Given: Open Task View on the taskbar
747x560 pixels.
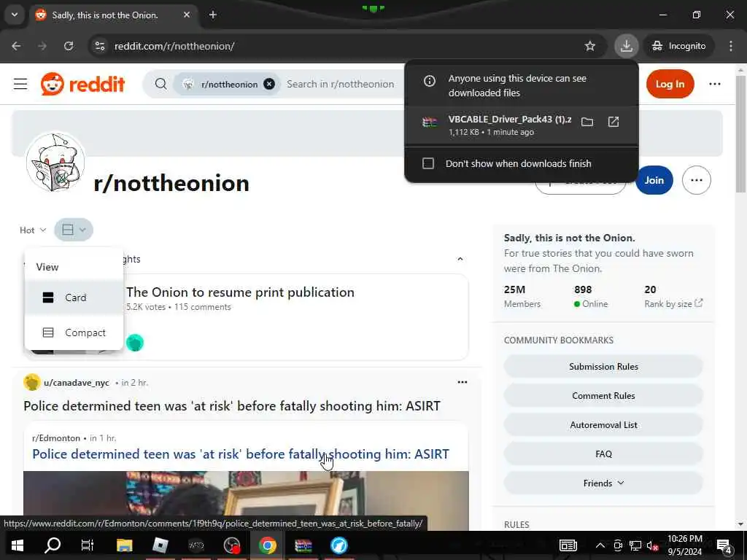Looking at the screenshot, I should point(88,545).
